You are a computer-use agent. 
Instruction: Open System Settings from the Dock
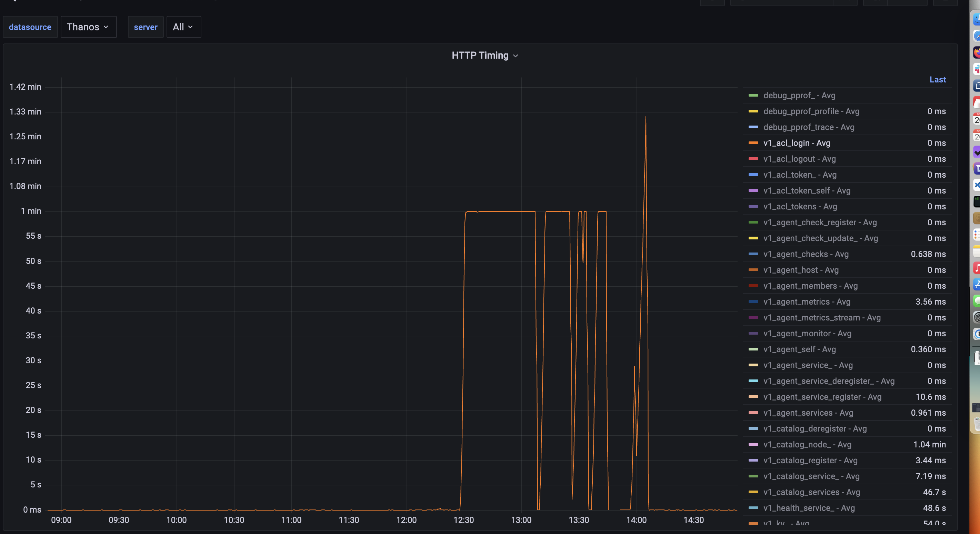(x=975, y=317)
